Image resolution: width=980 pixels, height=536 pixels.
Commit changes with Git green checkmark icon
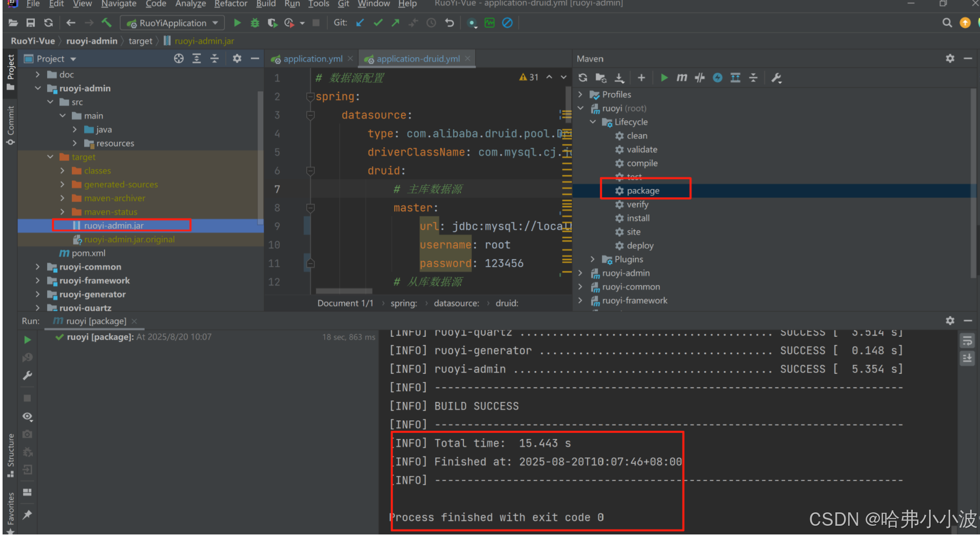(378, 23)
